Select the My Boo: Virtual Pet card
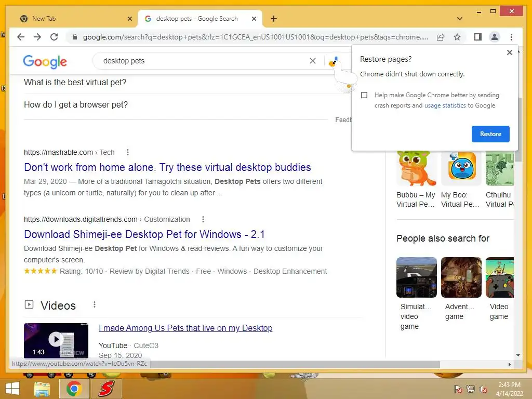Viewport: 532px width, 399px height. coord(461,180)
